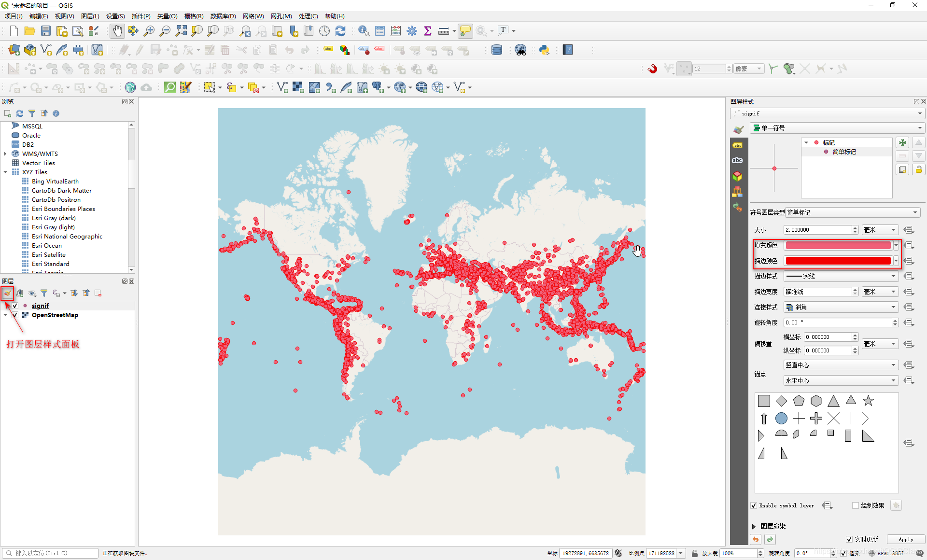
Task: Open the 描边样式 stroke style dropdown
Action: (x=841, y=276)
